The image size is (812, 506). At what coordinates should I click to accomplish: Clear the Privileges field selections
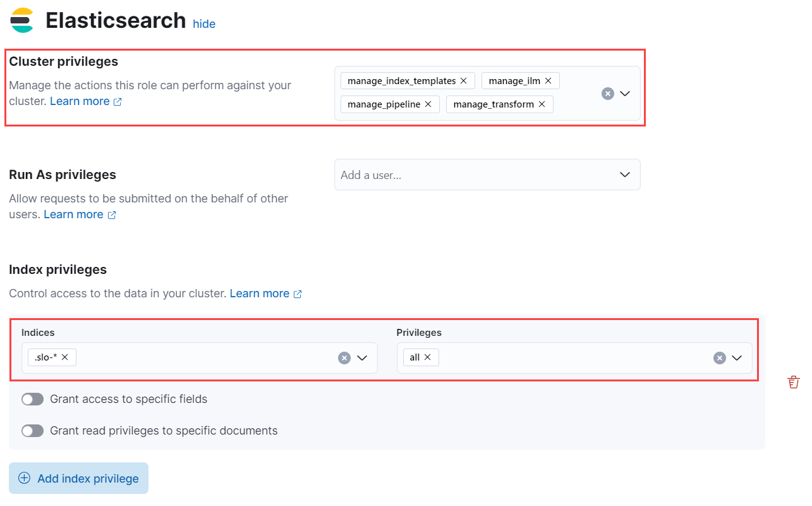click(719, 358)
